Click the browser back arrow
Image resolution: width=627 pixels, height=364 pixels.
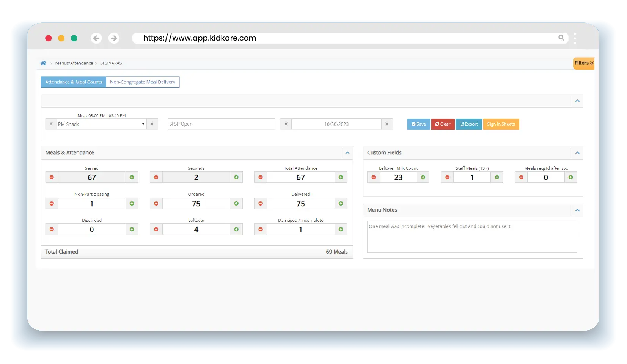96,38
